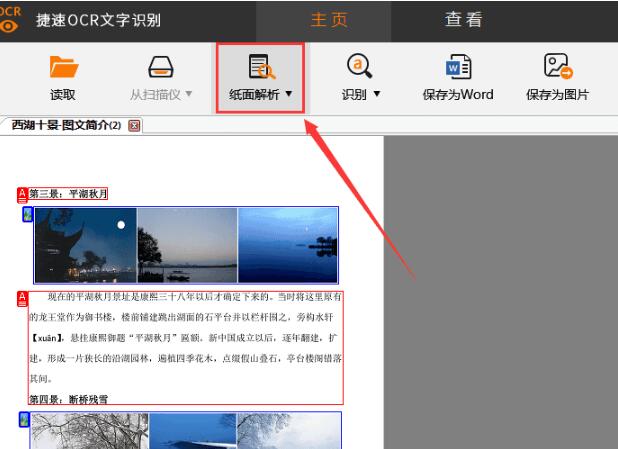Viewport: 618px width, 449px height.
Task: Click the 保存为Word document icon
Action: (x=458, y=67)
